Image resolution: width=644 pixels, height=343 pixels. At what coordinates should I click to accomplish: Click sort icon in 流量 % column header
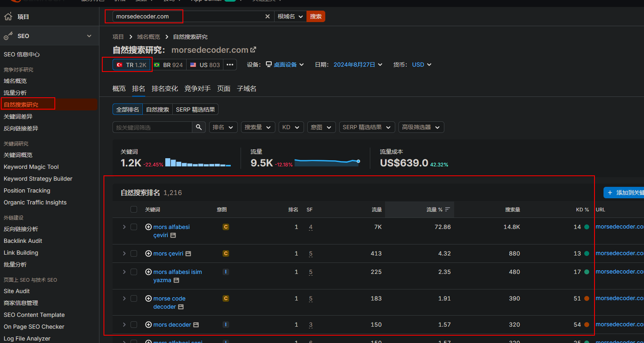click(448, 209)
